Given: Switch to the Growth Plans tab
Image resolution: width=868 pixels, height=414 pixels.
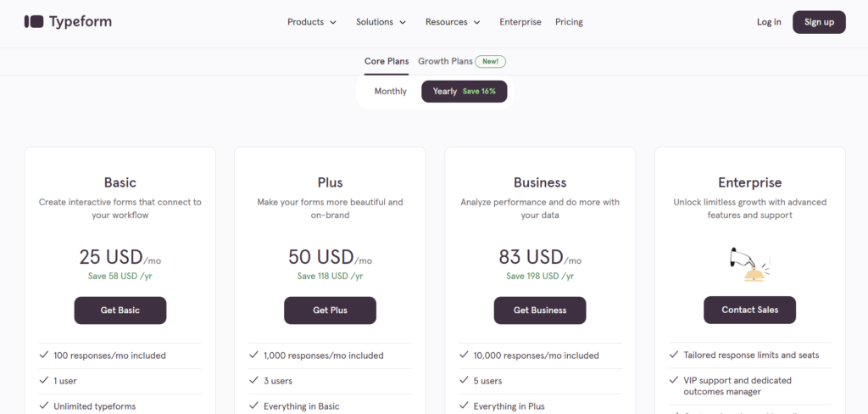Looking at the screenshot, I should [x=445, y=61].
